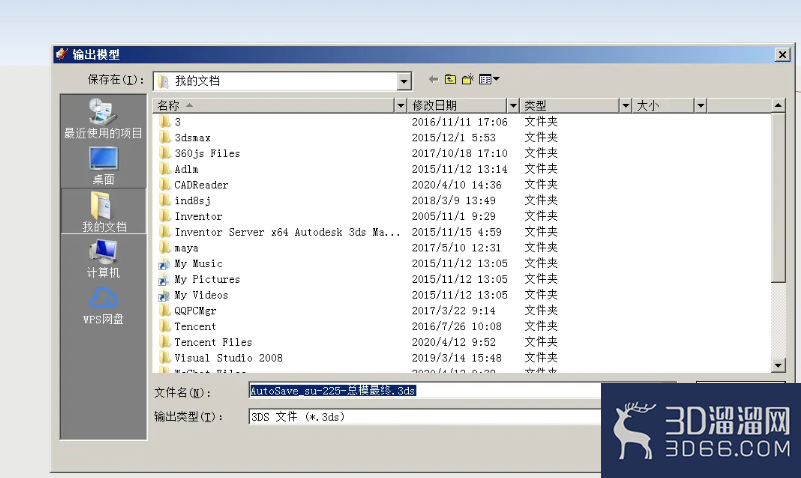Open the 大小 column filter arrow
The width and height of the screenshot is (801, 478).
point(700,106)
